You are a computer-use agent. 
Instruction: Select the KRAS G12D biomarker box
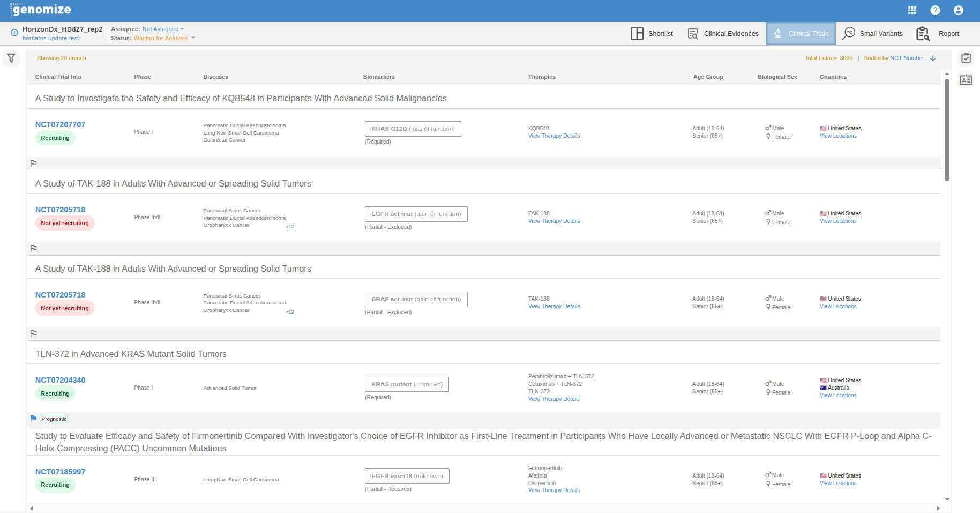coord(413,129)
